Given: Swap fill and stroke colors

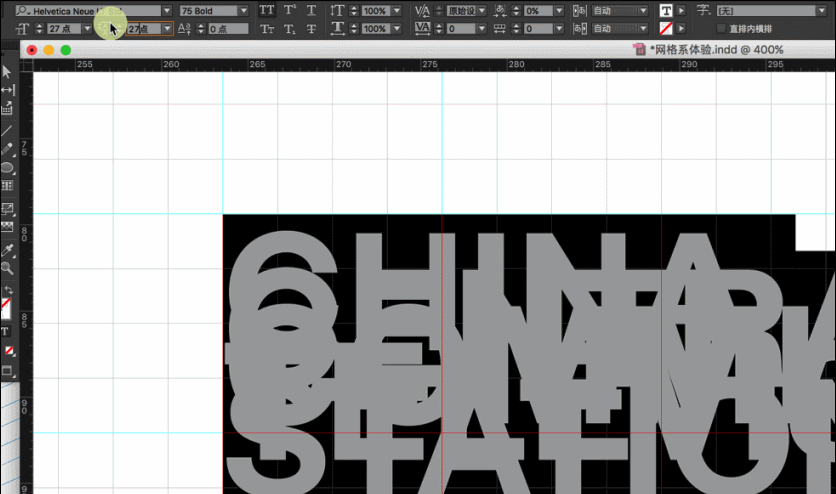Looking at the screenshot, I should point(8,290).
